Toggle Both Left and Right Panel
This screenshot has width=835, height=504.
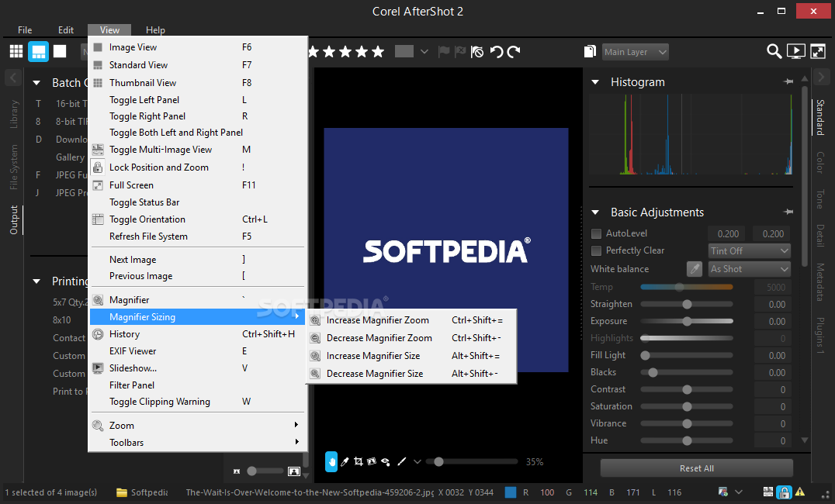(x=199, y=133)
